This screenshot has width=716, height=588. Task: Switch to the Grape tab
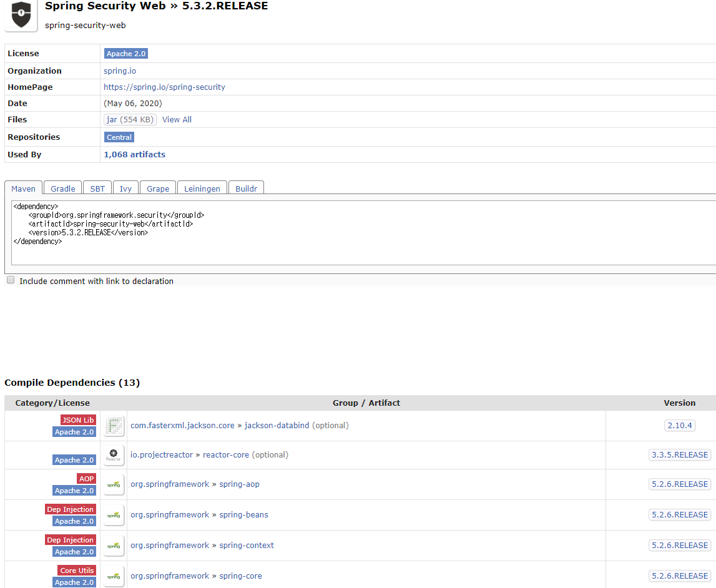point(158,189)
